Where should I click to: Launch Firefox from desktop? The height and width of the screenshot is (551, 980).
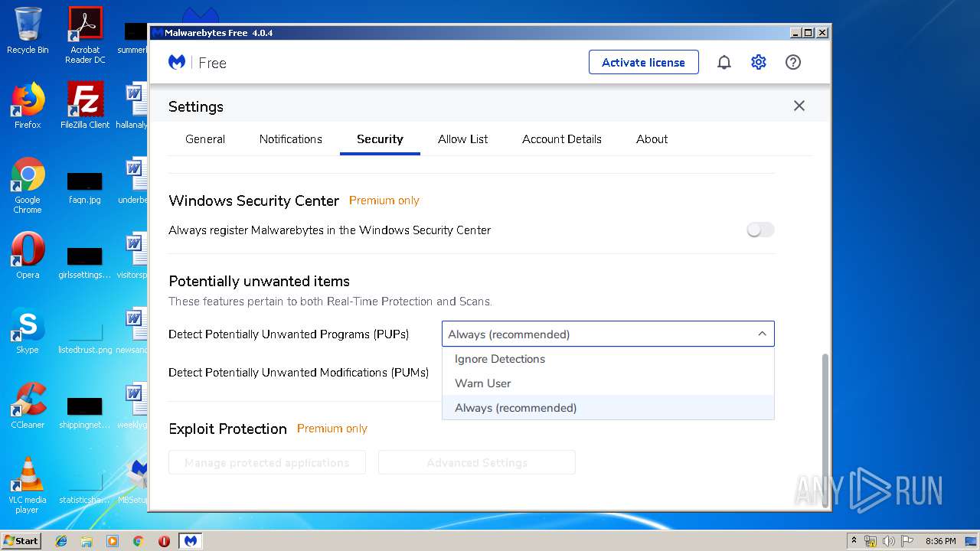[28, 105]
